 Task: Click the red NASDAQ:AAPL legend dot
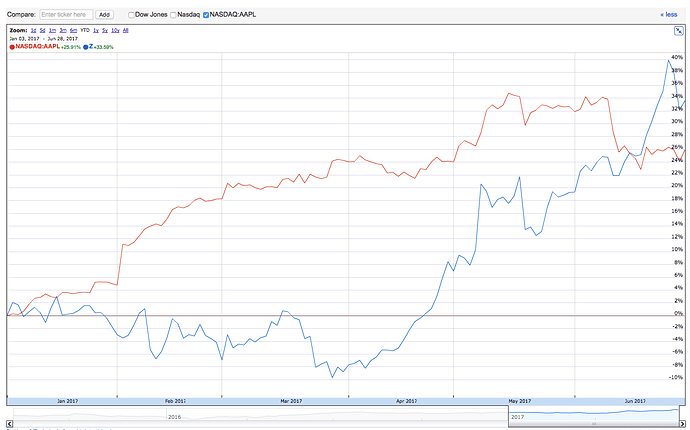[x=11, y=46]
